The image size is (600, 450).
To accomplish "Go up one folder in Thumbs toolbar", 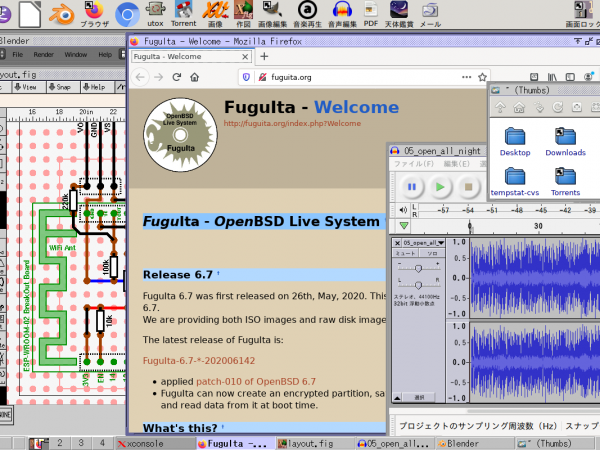I will coord(500,107).
